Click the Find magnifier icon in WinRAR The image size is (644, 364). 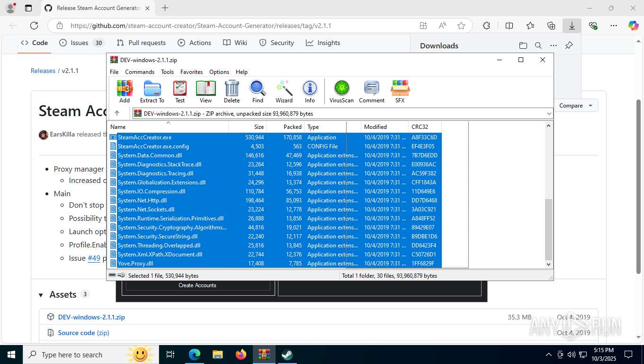tap(258, 91)
